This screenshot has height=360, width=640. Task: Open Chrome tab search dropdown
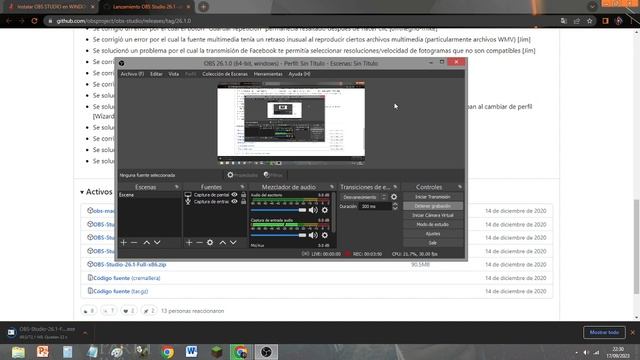coord(592,7)
